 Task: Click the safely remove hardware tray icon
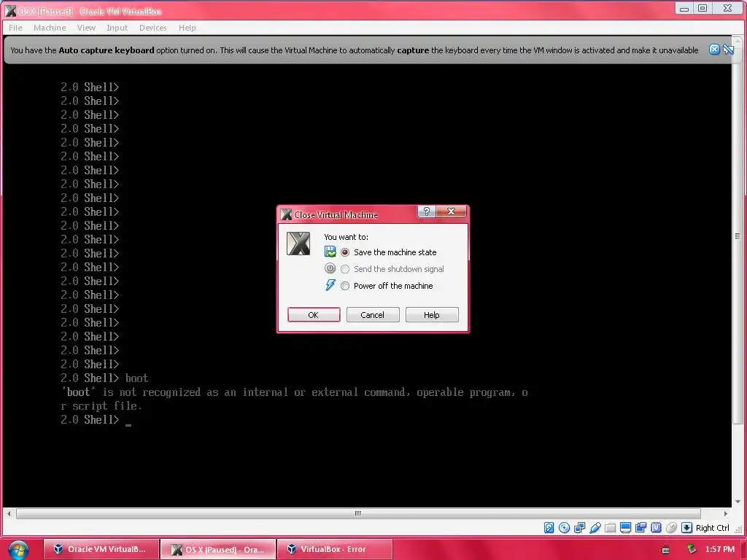point(692,550)
